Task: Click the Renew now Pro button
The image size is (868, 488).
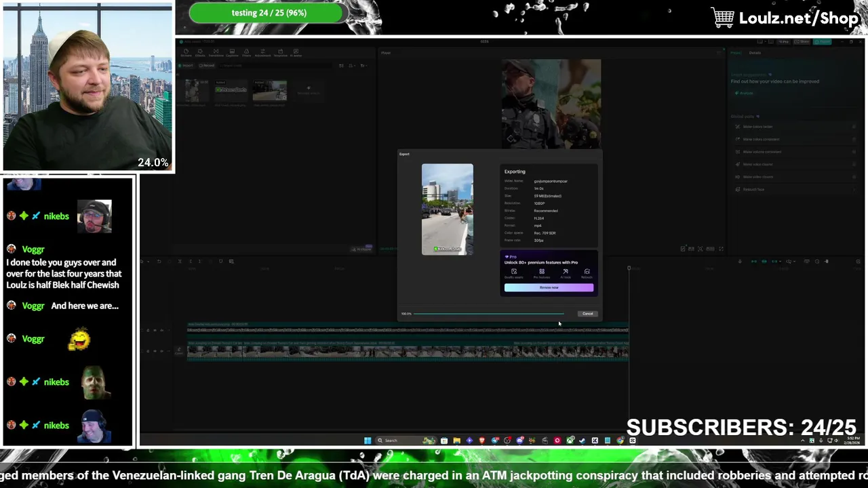Action: 549,287
